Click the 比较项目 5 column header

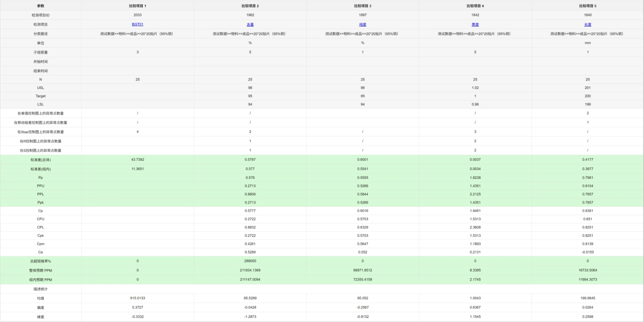(x=588, y=6)
